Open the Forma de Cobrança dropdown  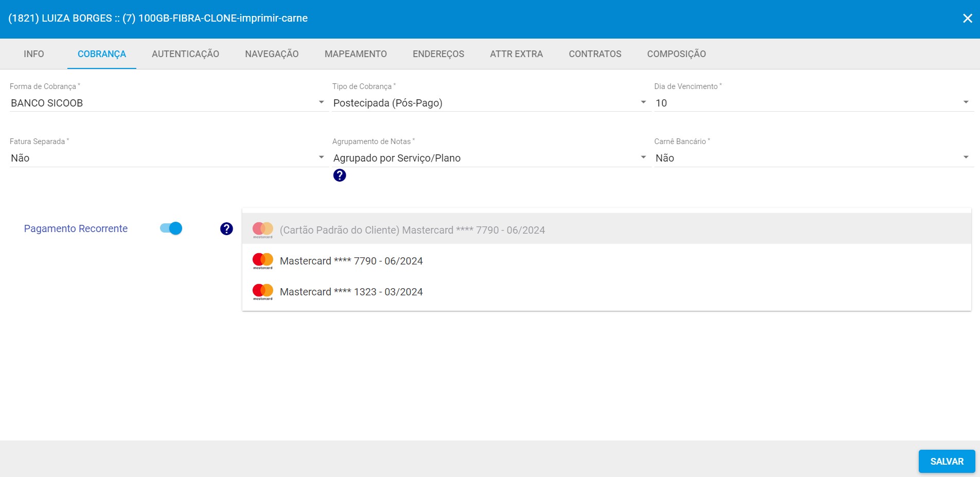[168, 103]
